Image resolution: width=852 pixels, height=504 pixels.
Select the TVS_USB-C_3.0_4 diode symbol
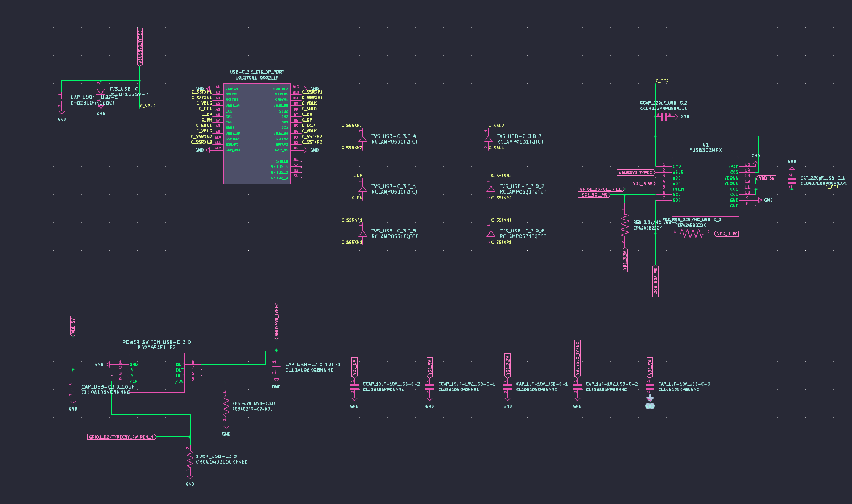pyautogui.click(x=362, y=138)
